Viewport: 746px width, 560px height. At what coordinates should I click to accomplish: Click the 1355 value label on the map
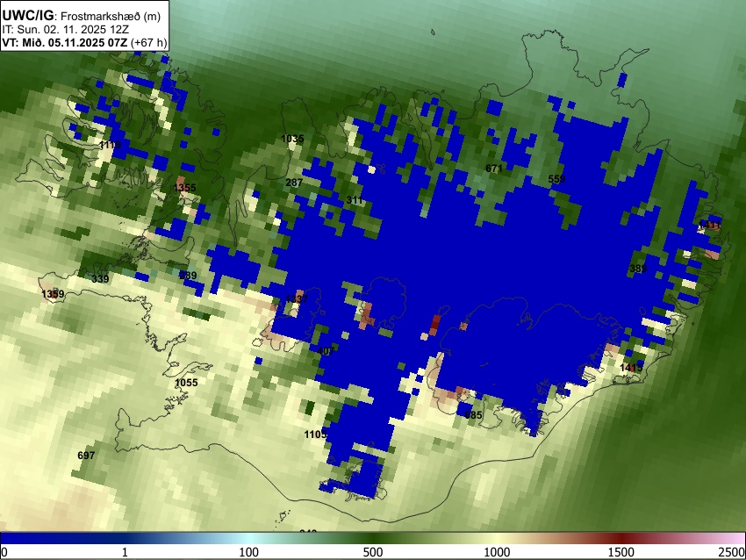184,188
